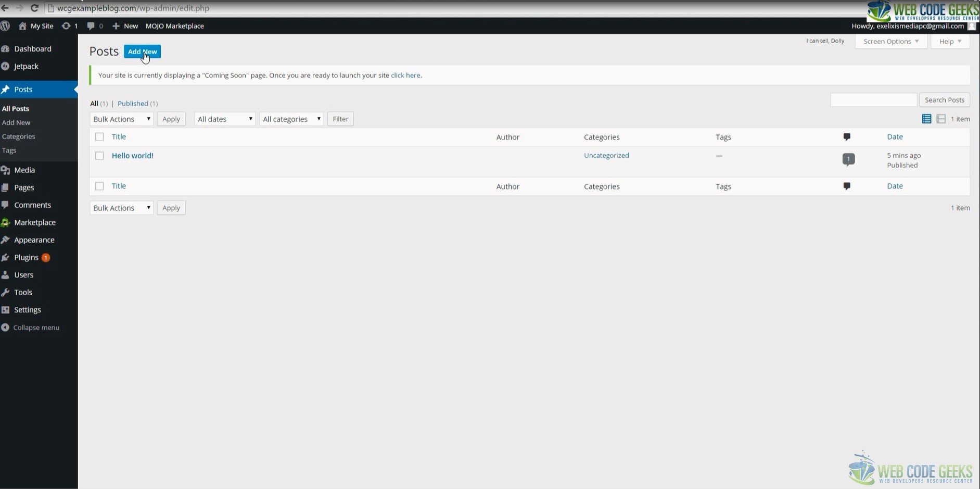Click the top Apply button
The height and width of the screenshot is (489, 980).
[171, 119]
